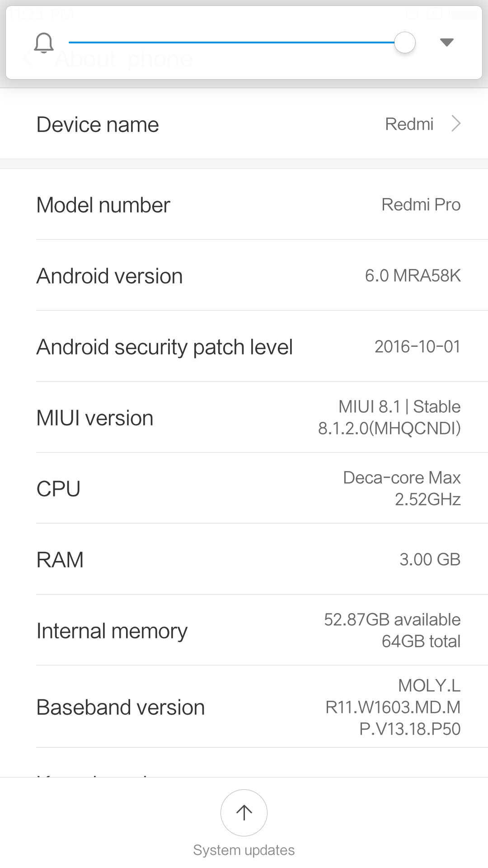
Task: Tap the Baseband version label
Action: (x=120, y=708)
